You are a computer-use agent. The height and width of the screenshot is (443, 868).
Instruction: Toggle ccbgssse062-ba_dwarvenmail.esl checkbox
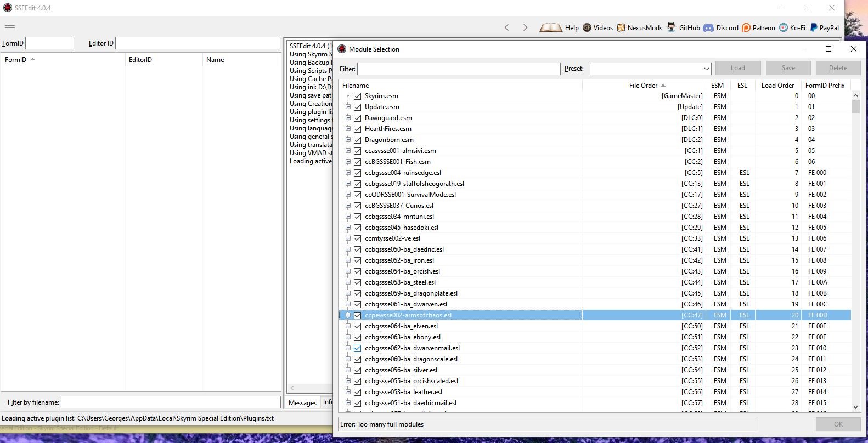coord(358,348)
